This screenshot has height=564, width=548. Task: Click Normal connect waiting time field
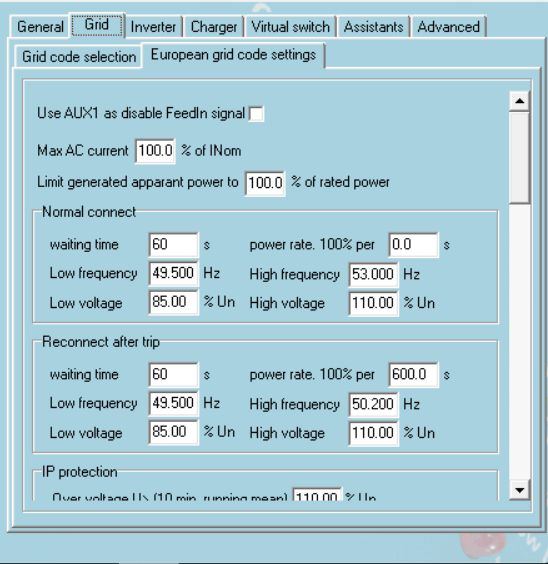[173, 245]
